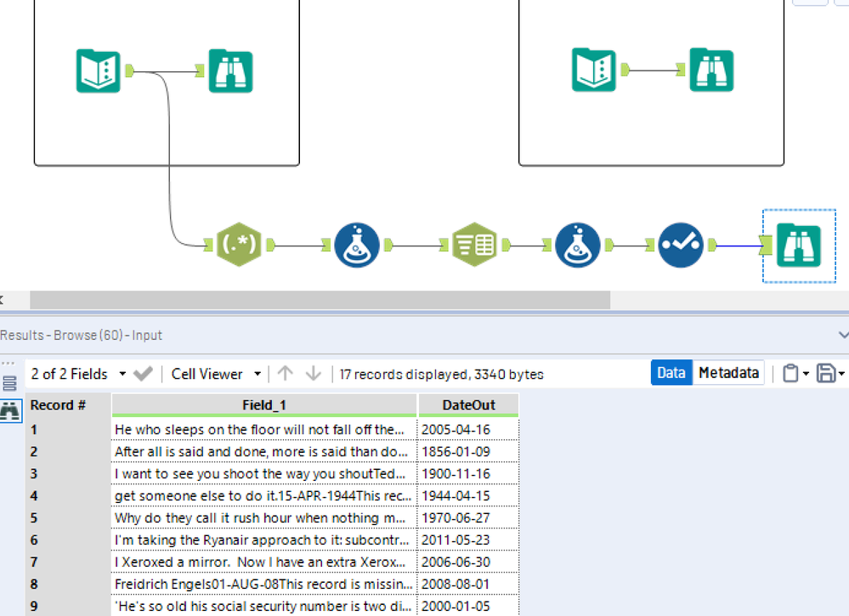This screenshot has width=849, height=616.
Task: Select DateOut cell 2005-04-16
Action: tap(468, 429)
